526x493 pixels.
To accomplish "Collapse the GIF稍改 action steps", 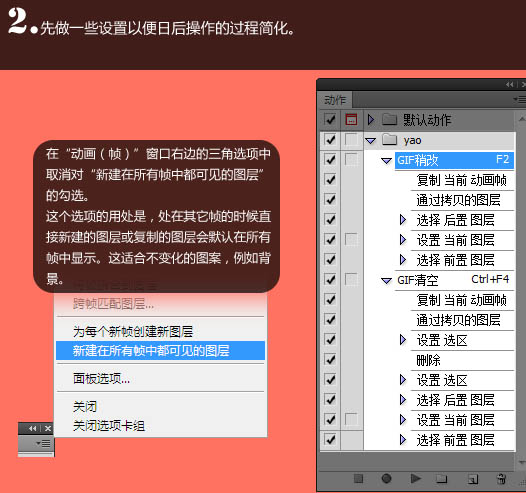I will point(386,161).
